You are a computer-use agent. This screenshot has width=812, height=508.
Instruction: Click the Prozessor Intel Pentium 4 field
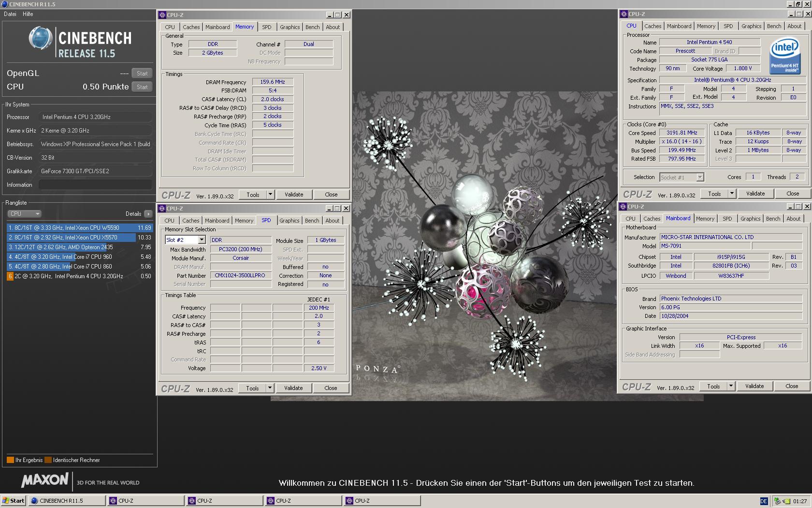(96, 117)
